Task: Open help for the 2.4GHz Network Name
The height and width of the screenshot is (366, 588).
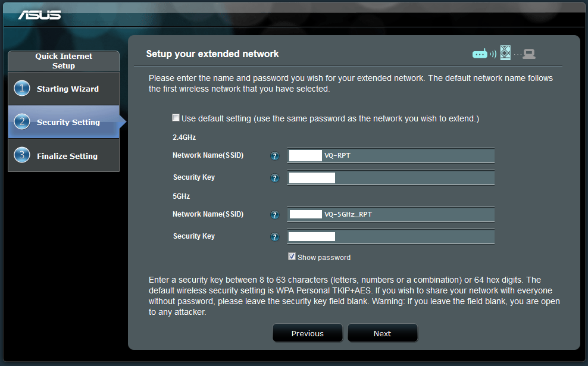Action: 274,156
